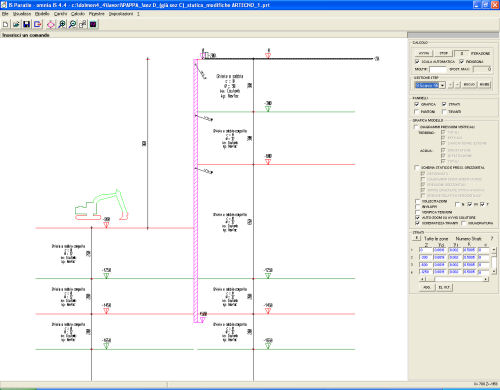500x390 pixels.
Task: Click the green marker at level -1250 right
Action: [x=268, y=276]
